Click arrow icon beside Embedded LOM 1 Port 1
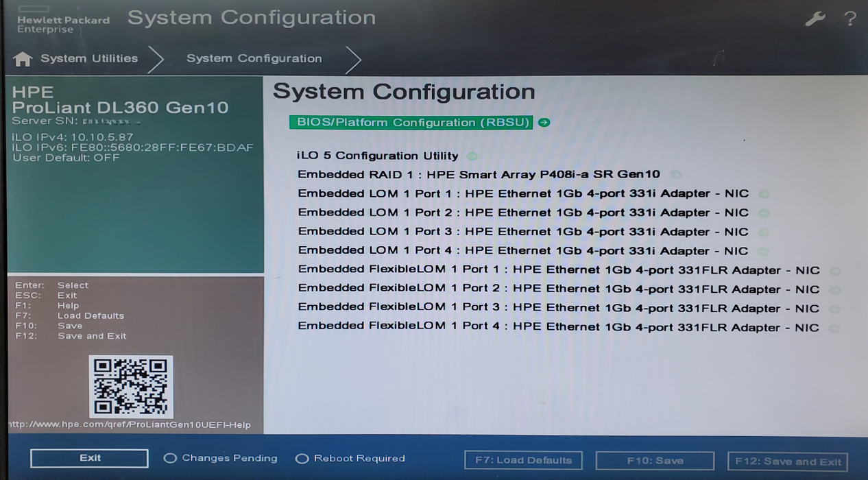 764,194
